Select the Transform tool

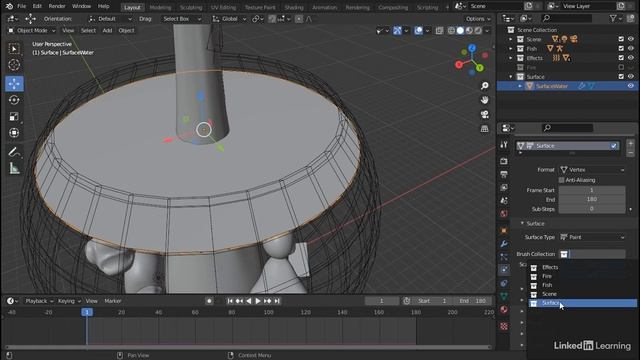click(14, 133)
